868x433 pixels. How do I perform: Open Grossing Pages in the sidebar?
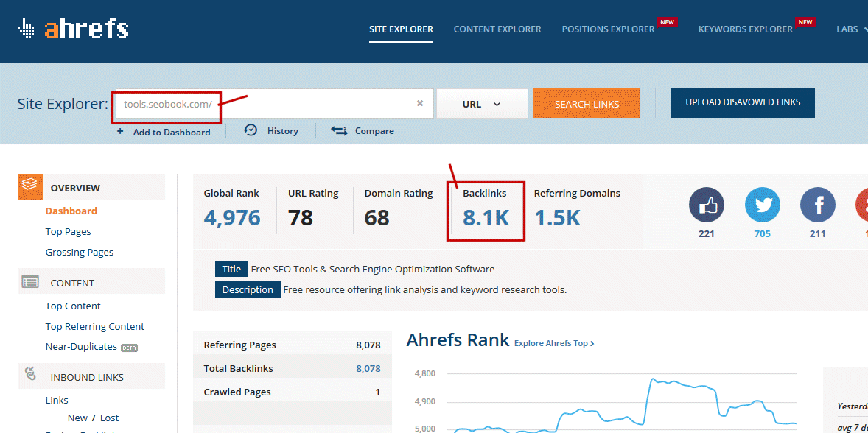(x=79, y=252)
